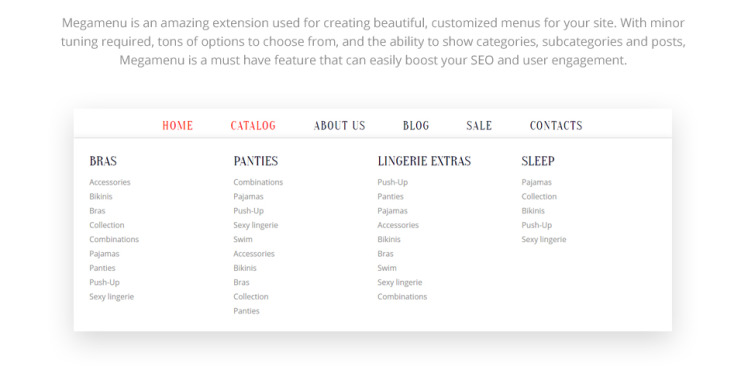Open Collection link under SLEEP column

(539, 197)
